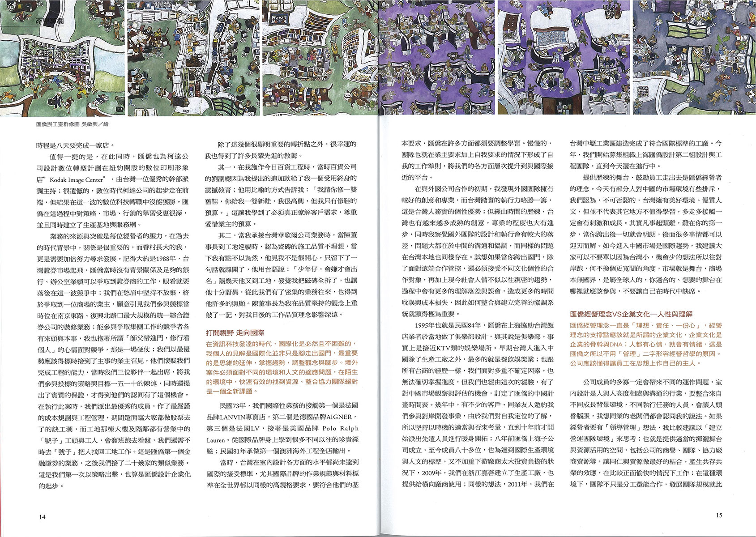Click page number 14
This screenshot has width=756, height=537.
tap(43, 517)
